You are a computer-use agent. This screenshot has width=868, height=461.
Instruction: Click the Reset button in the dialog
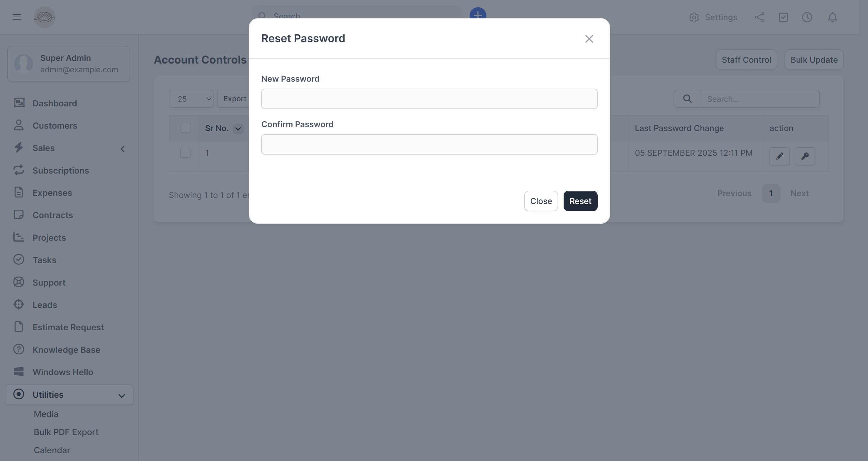pyautogui.click(x=580, y=201)
